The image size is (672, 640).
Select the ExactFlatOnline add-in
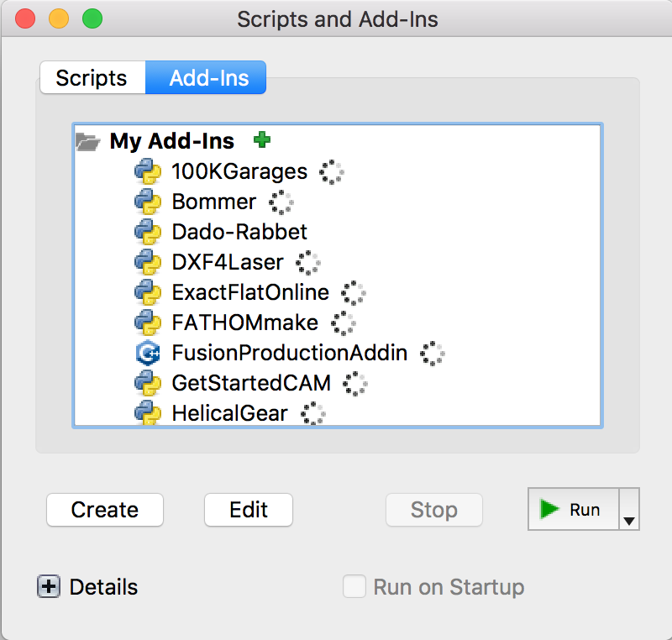click(x=250, y=292)
